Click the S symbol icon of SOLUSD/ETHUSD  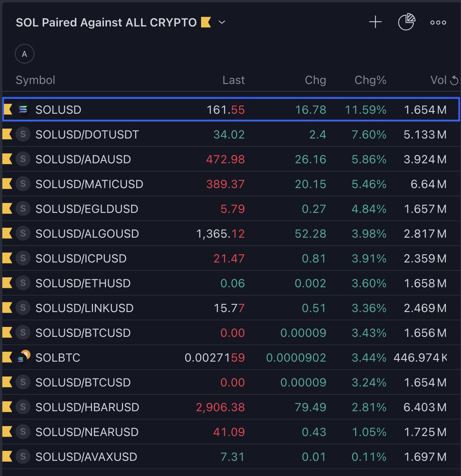(23, 283)
